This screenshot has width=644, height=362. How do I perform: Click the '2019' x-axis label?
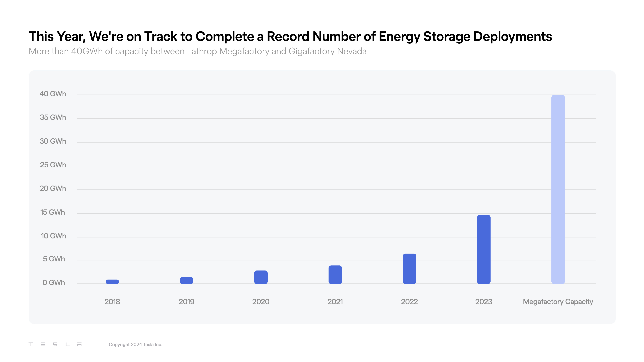pyautogui.click(x=186, y=301)
